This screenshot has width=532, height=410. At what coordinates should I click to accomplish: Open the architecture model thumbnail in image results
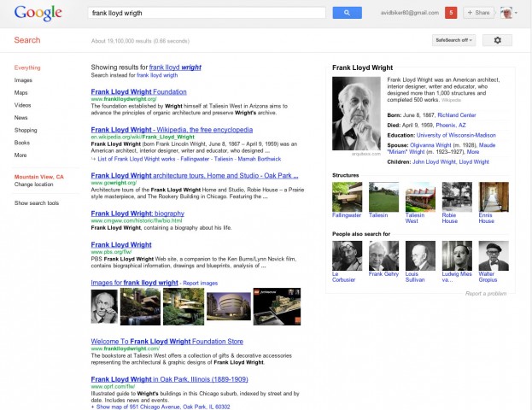[277, 307]
